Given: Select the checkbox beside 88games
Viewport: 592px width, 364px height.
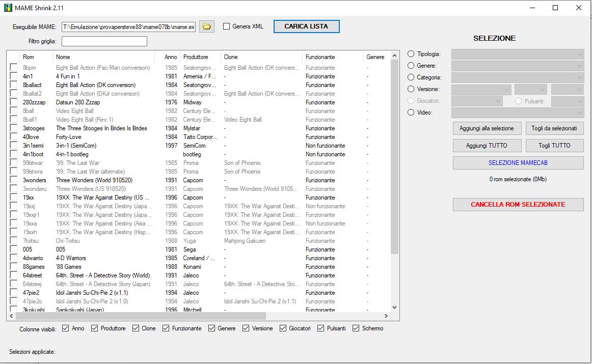Looking at the screenshot, I should coord(14,267).
